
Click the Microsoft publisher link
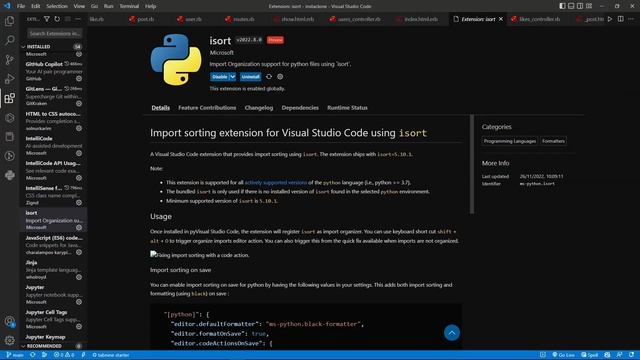[222, 53]
